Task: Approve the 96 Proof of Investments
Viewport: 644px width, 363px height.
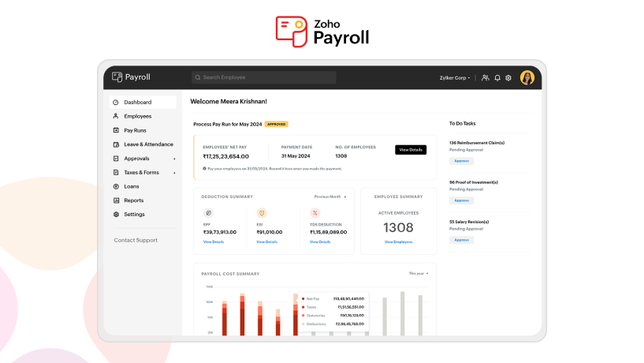Action: pyautogui.click(x=462, y=200)
